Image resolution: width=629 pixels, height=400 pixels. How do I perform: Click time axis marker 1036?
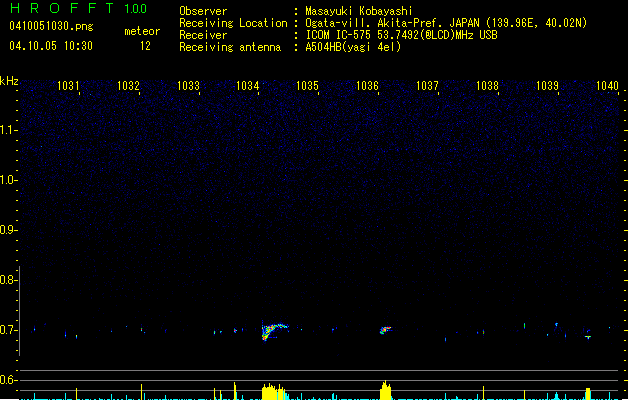coord(367,86)
